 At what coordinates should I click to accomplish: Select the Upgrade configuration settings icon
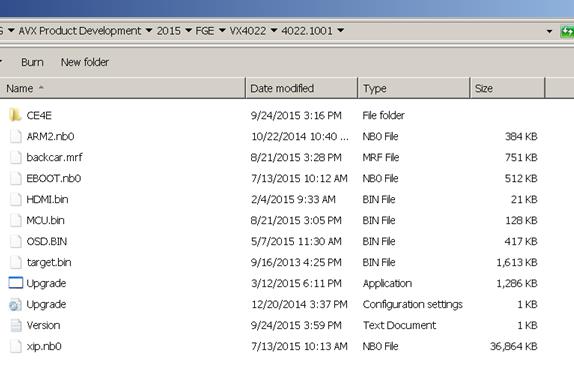(15, 304)
